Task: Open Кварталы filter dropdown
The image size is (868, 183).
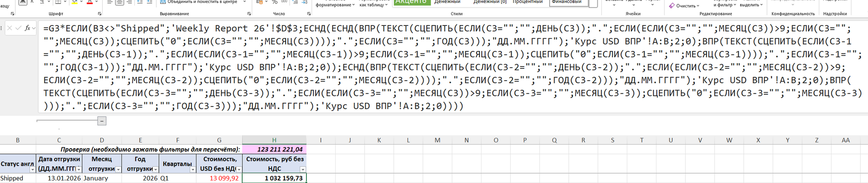Action: pos(193,169)
